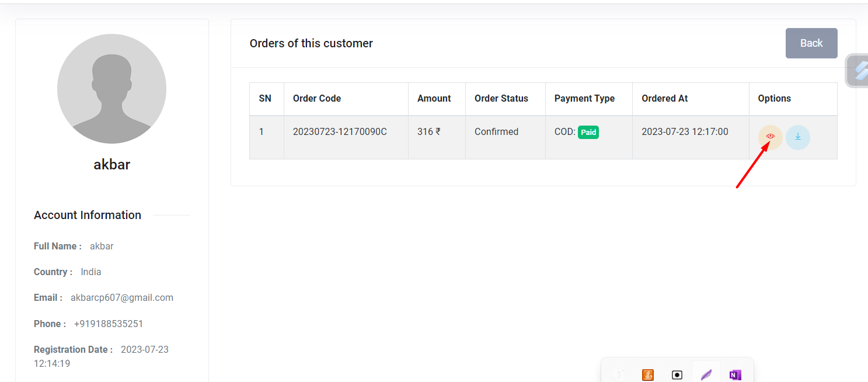Open the purple feather quill app
Viewport: 868px width, 382px height.
point(706,374)
